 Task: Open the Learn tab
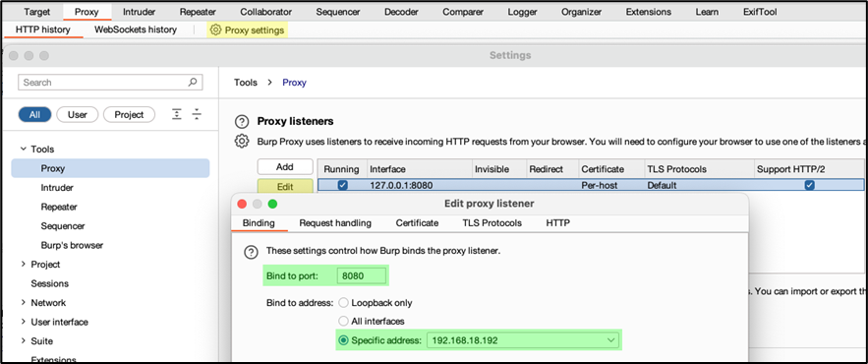click(707, 12)
